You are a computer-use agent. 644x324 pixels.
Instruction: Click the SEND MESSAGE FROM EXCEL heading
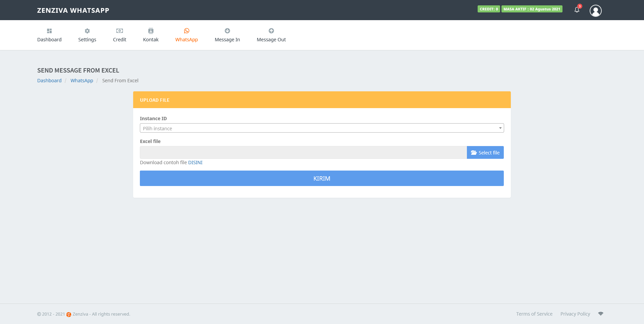pos(78,71)
